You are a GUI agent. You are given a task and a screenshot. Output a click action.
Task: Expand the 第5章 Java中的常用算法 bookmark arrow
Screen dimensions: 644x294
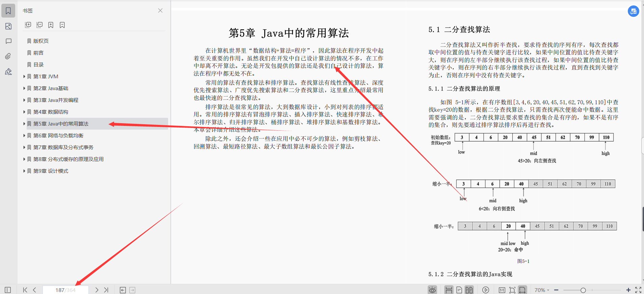[x=24, y=124]
